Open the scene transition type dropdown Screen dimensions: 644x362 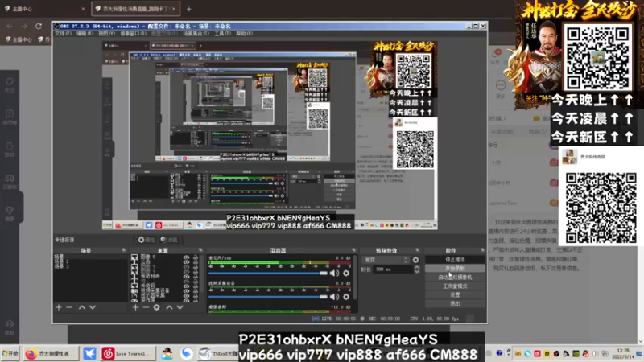tap(386, 260)
